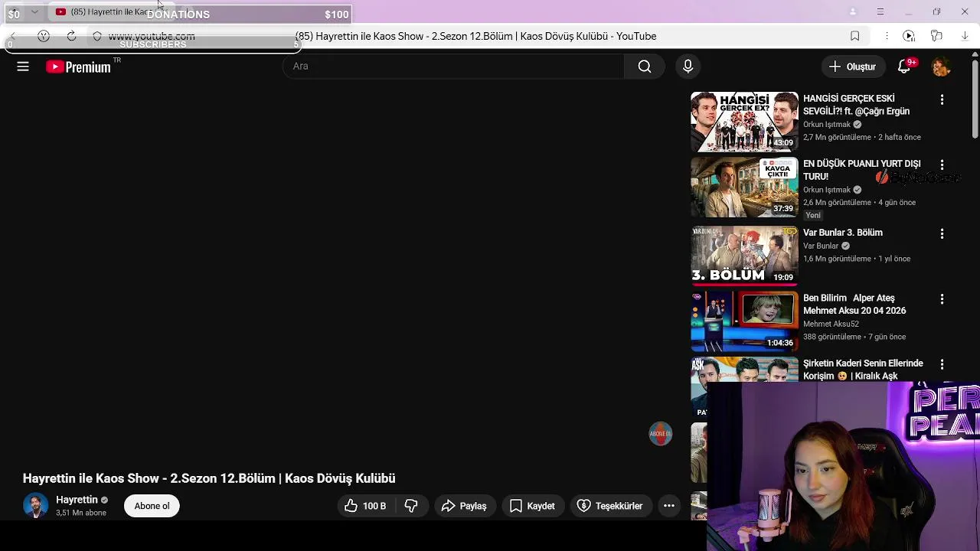Open options menu for Şirketin Kaderi Senin Ellerinde

[942, 364]
